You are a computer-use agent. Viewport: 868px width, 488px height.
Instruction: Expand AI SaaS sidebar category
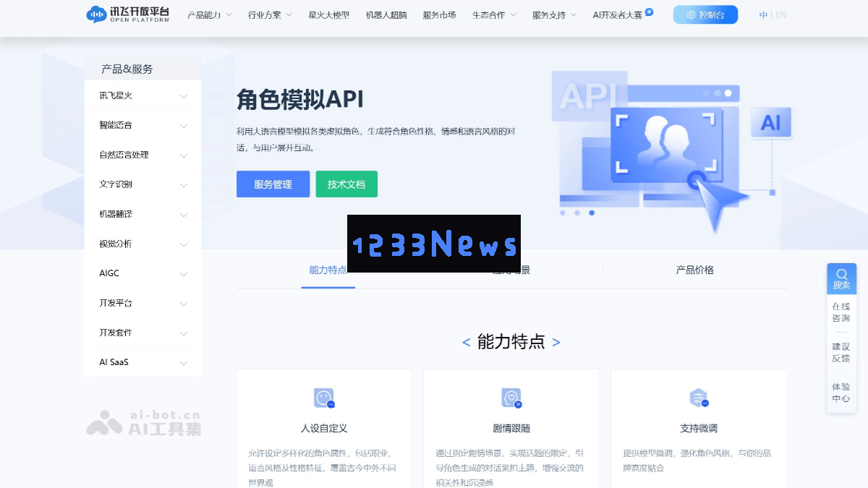[142, 362]
